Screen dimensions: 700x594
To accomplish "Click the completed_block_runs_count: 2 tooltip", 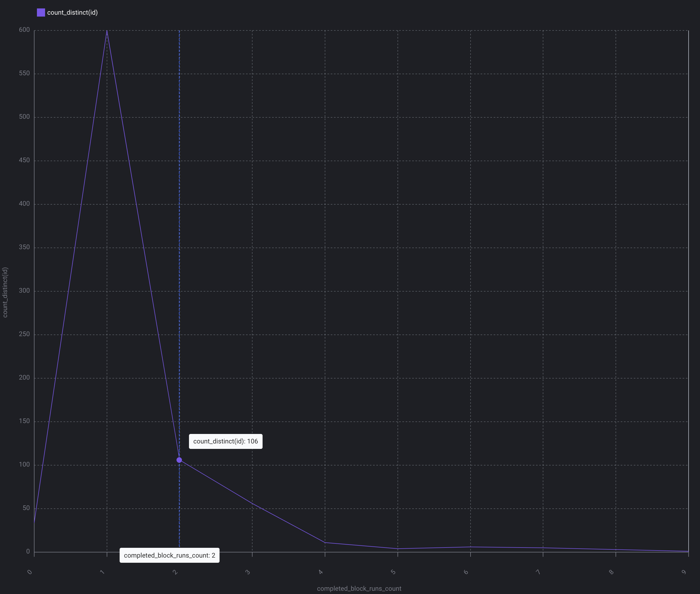I will tap(170, 555).
